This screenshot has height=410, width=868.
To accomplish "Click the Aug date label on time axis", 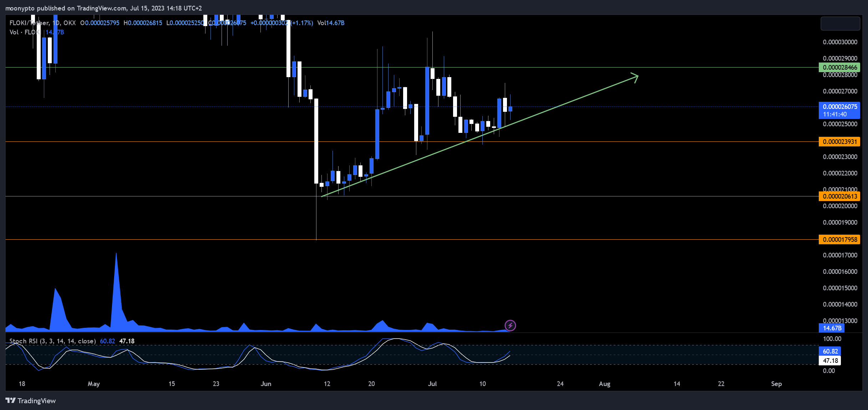I will [604, 384].
